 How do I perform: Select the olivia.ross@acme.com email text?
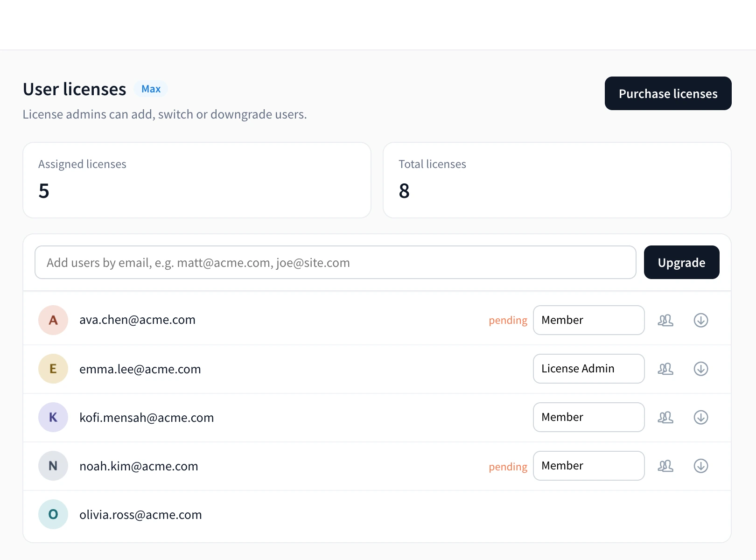140,515
